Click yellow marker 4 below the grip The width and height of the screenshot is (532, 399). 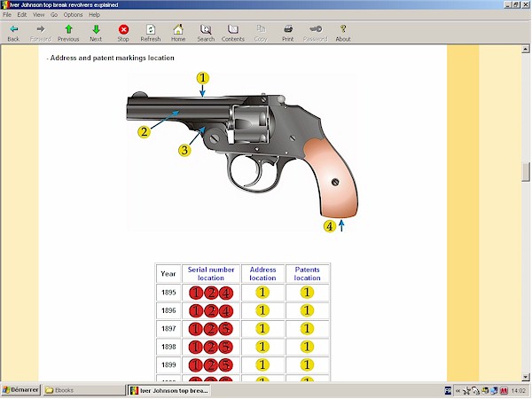[330, 226]
